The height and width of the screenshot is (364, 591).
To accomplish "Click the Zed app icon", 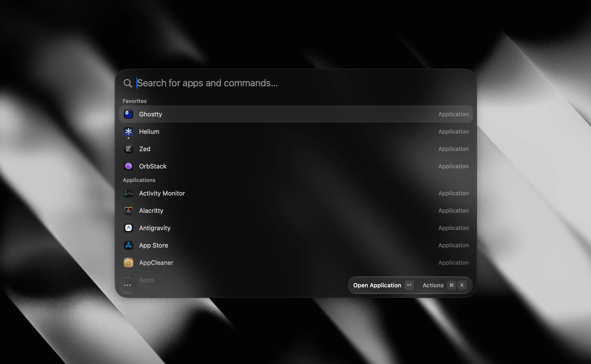I will tap(128, 149).
